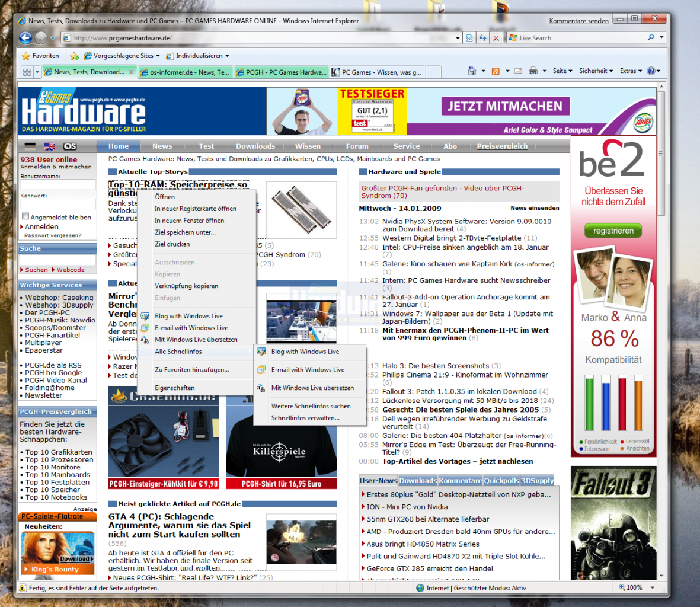Click the JETZT MITMACHEN banner button
This screenshot has height=607, width=700.
[x=506, y=106]
